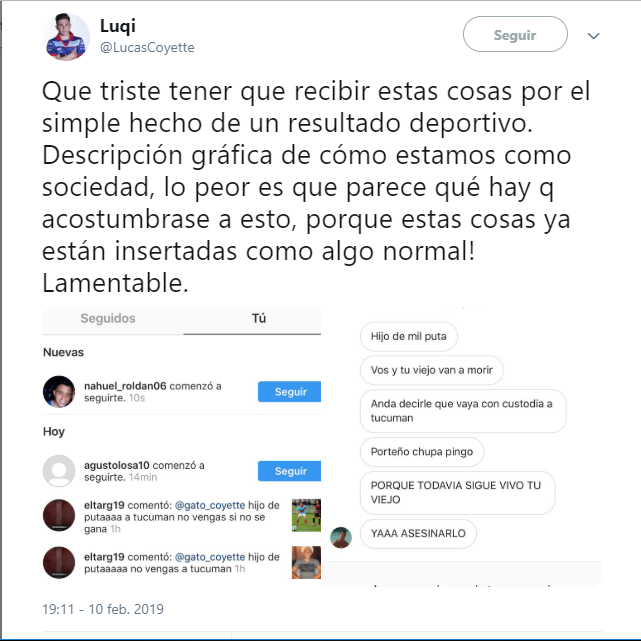View the soccer match post thumbnail

pyautogui.click(x=306, y=515)
